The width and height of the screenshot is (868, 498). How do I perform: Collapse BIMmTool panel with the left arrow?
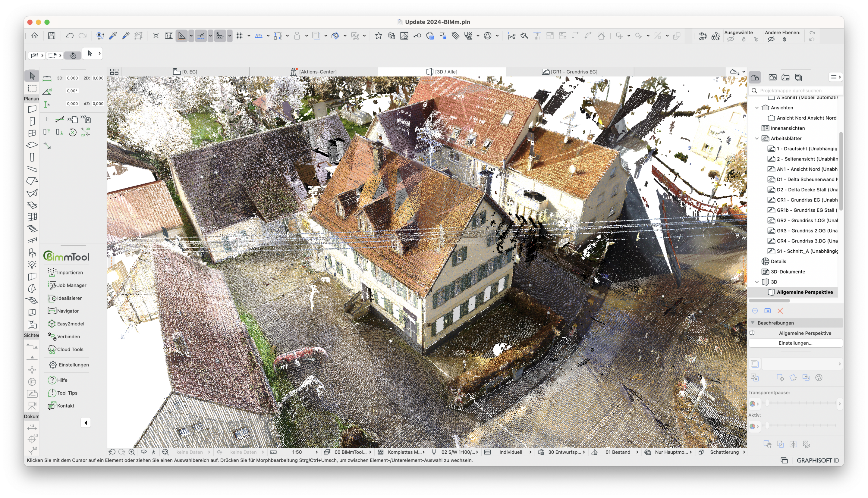click(x=86, y=423)
